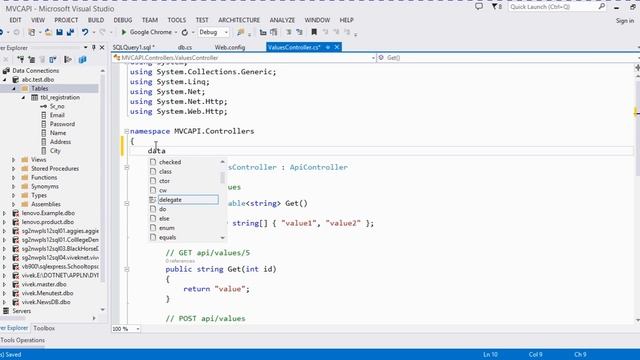Collapse the abc.test.dbo connection node

click(x=5, y=79)
